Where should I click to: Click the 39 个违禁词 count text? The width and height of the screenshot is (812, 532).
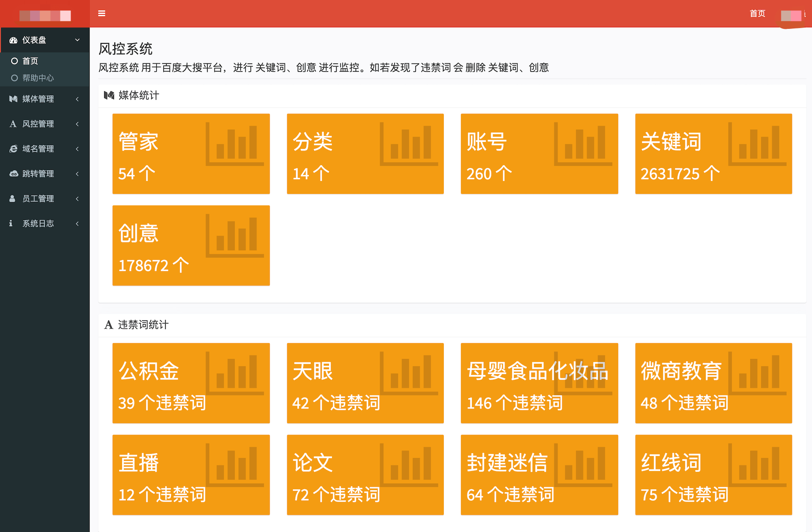point(162,403)
